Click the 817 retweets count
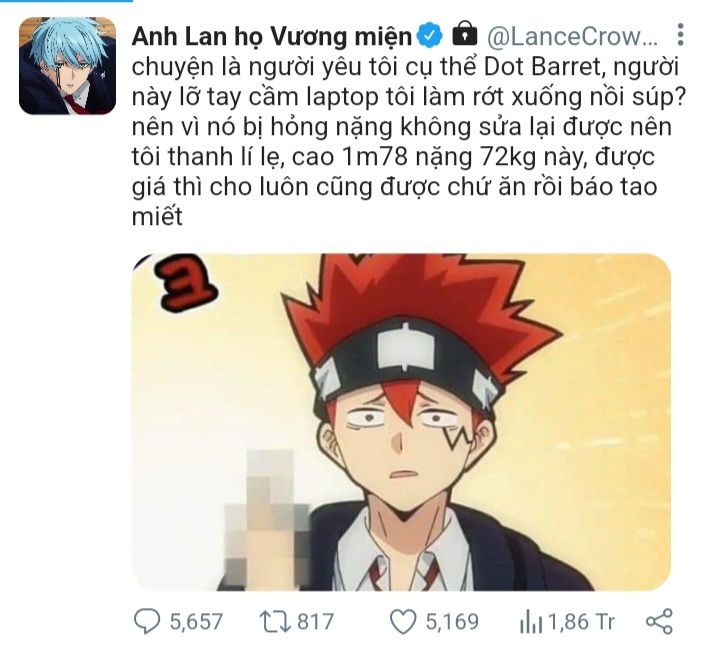Screen dimensions: 720x647 pos(315,622)
